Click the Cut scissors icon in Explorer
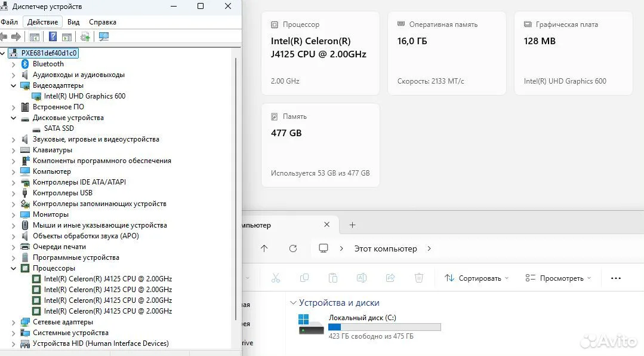Image resolution: width=644 pixels, height=356 pixels. point(276,278)
